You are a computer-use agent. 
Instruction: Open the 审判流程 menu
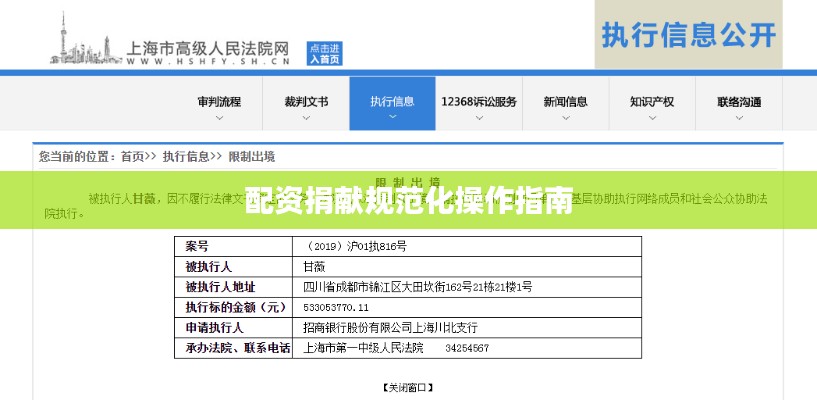219,104
